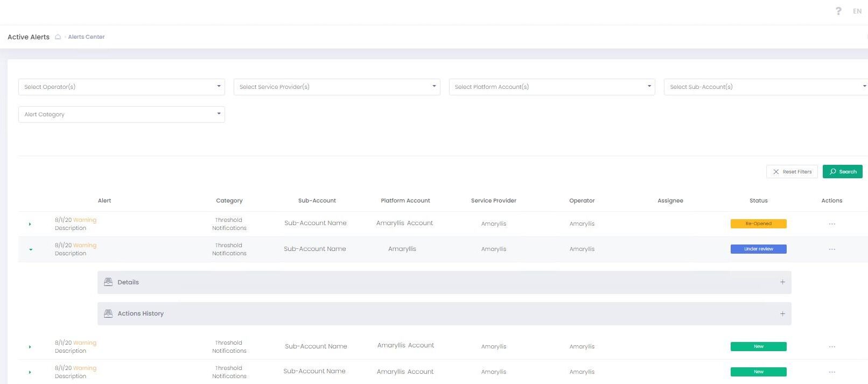Screen dimensions: 868x384
Task: Open the Select Service Provider(s) dropdown
Action: [x=337, y=87]
